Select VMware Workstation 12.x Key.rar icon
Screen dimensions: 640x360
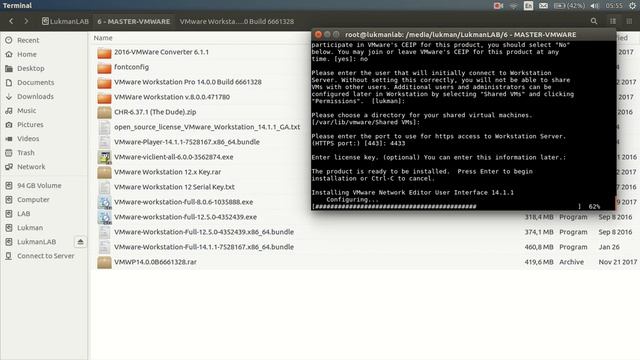104,172
